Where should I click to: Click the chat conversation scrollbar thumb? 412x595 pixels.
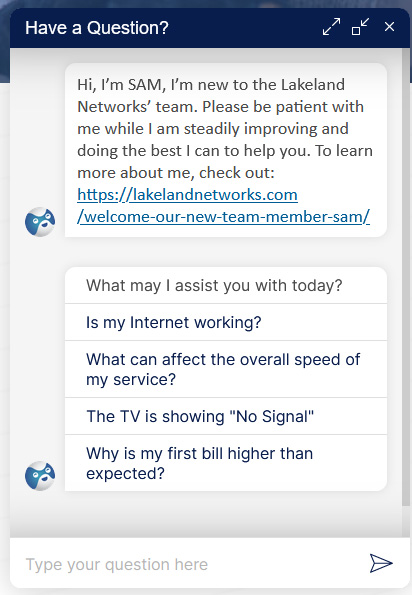(x=406, y=276)
